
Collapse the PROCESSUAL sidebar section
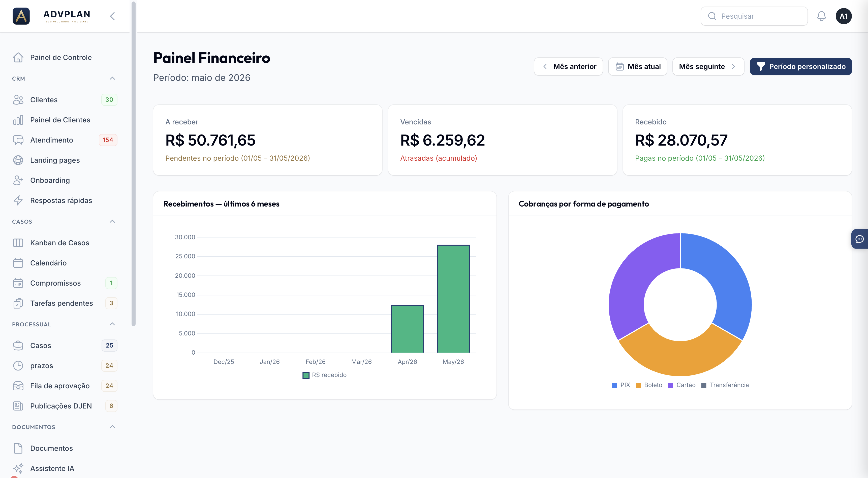click(113, 324)
